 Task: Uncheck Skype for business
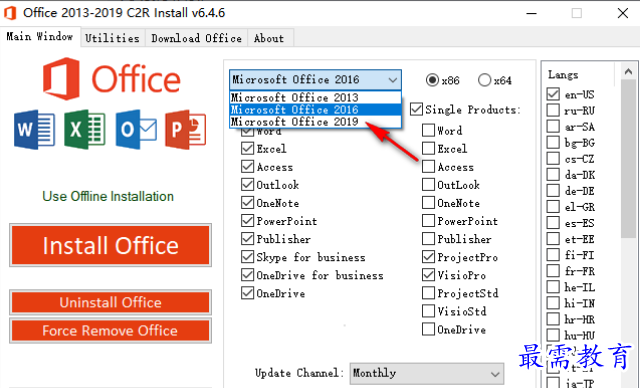(247, 257)
